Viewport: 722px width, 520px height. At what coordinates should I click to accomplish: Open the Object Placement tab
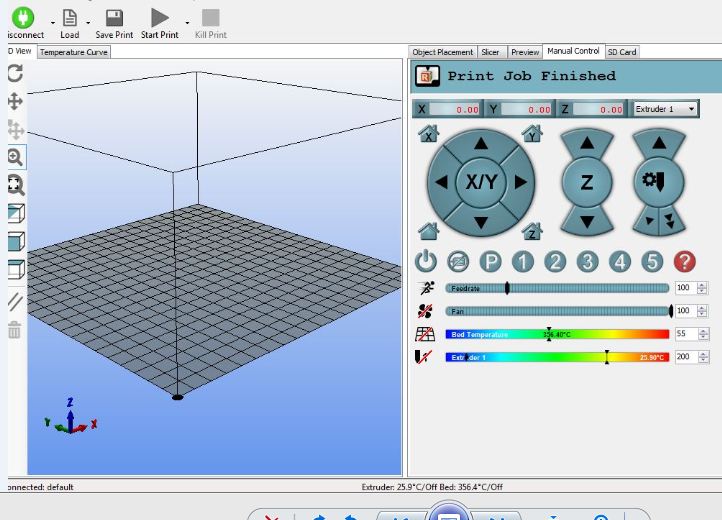[x=443, y=52]
